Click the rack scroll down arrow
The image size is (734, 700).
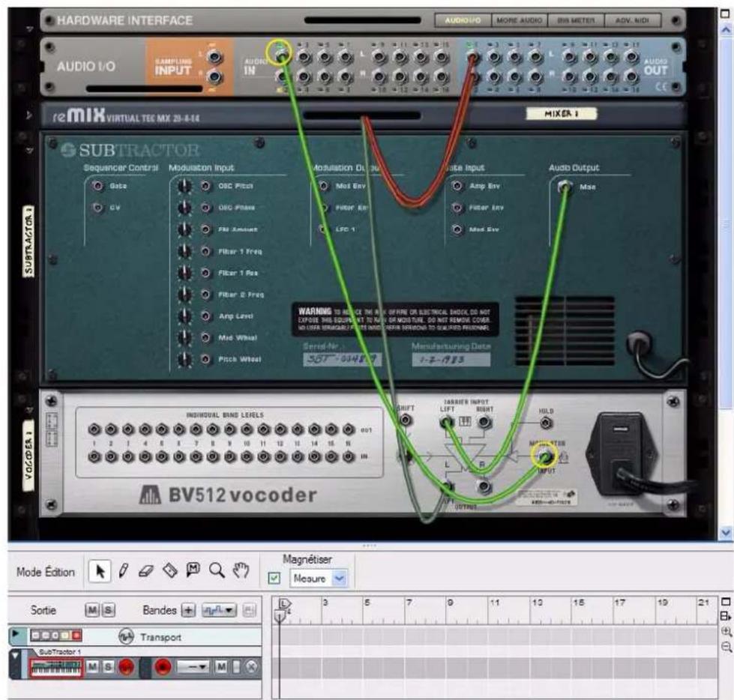coord(726,532)
